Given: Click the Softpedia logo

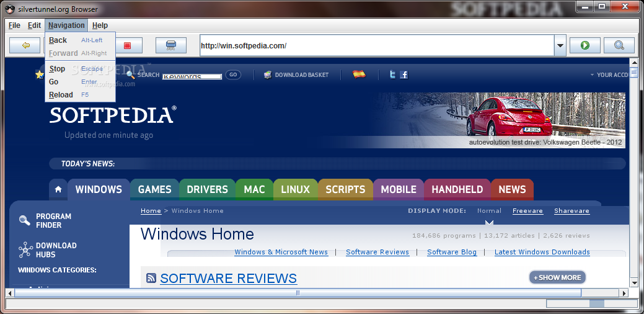Looking at the screenshot, I should pos(113,115).
